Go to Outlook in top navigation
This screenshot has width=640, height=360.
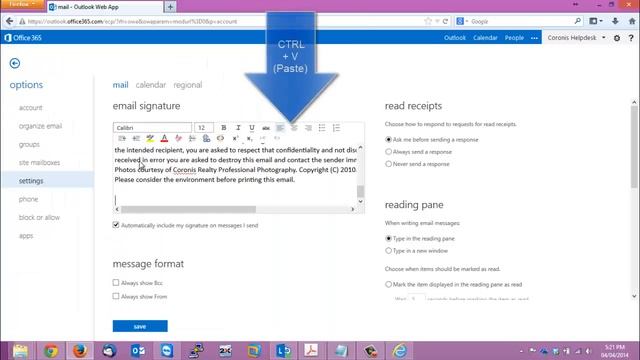point(455,38)
